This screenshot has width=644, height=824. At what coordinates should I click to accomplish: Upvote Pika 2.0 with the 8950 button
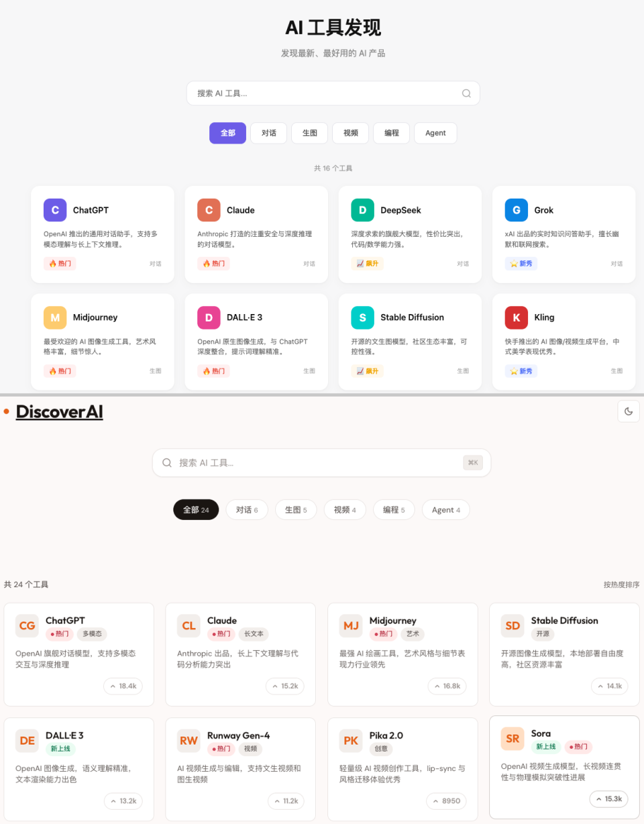point(446,801)
